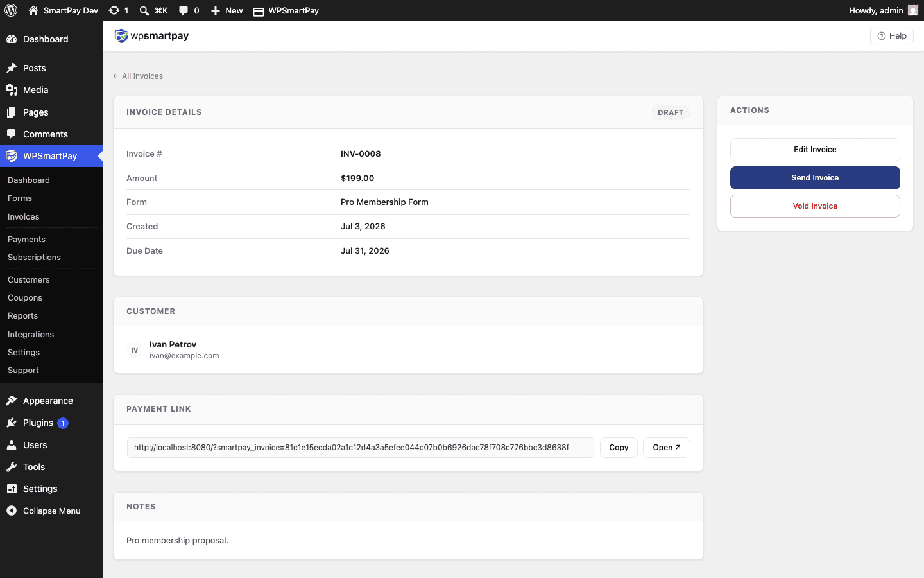
Task: Click the Send Invoice button
Action: pyautogui.click(x=815, y=178)
